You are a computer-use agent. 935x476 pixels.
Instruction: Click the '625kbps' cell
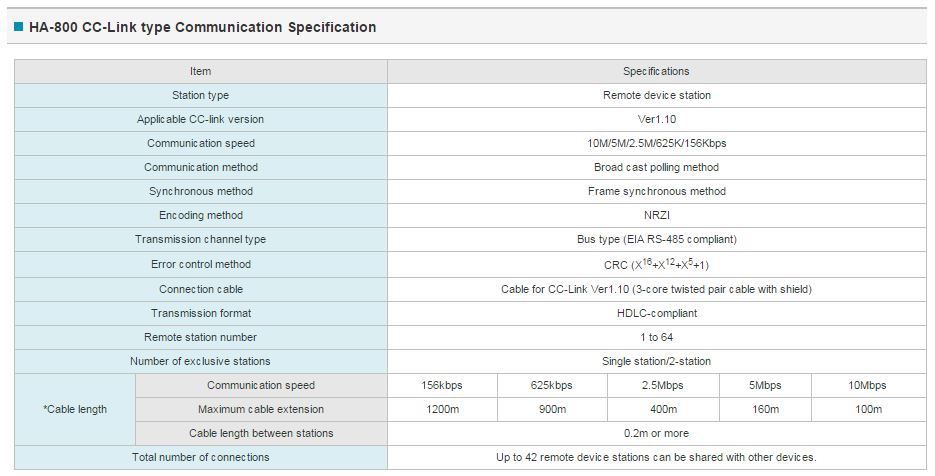pyautogui.click(x=552, y=385)
